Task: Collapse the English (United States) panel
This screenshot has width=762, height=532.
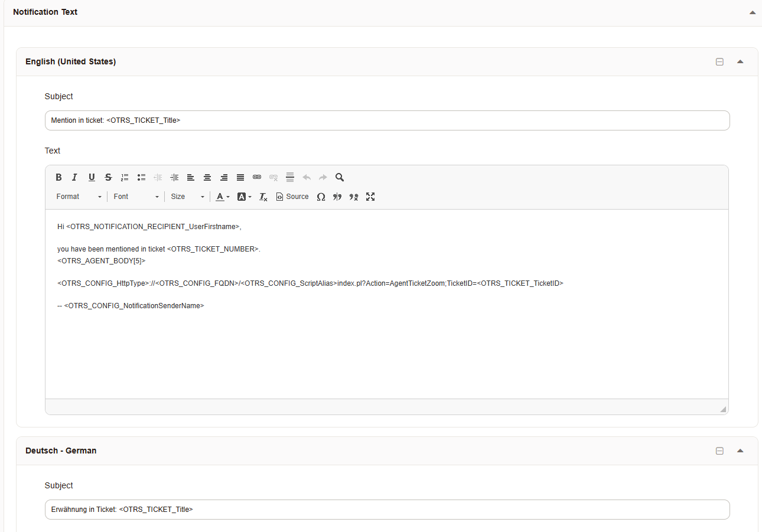Action: point(740,62)
